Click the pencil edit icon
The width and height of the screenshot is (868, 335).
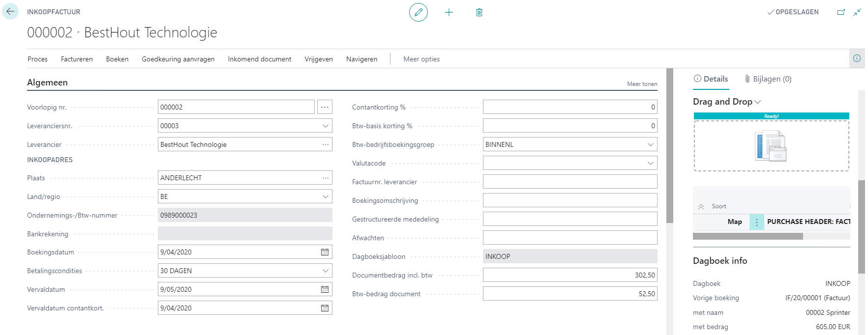[418, 12]
